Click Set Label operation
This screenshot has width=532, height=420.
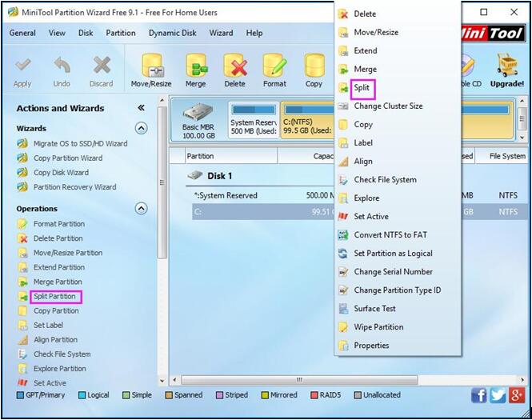[48, 325]
